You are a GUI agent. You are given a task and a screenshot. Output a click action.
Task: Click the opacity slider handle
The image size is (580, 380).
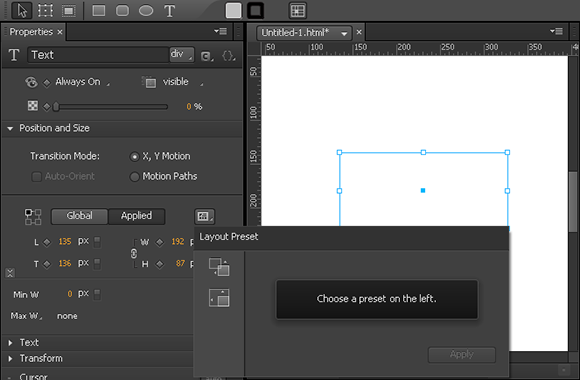click(56, 107)
